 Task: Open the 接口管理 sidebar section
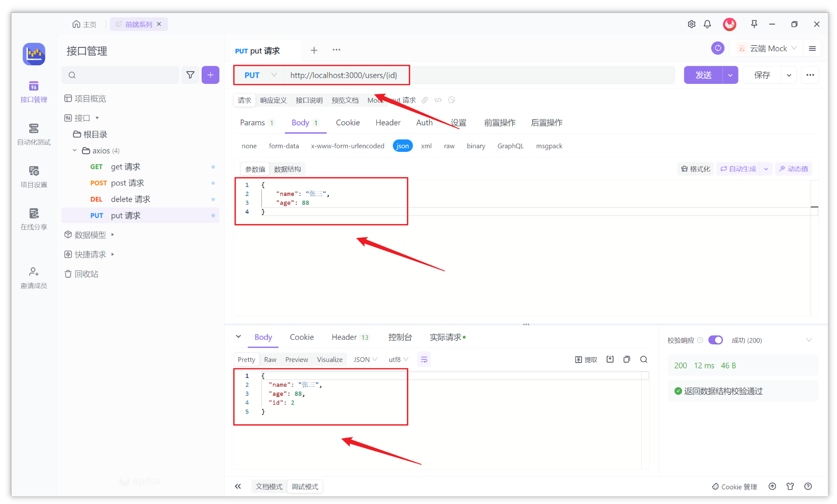coord(34,92)
